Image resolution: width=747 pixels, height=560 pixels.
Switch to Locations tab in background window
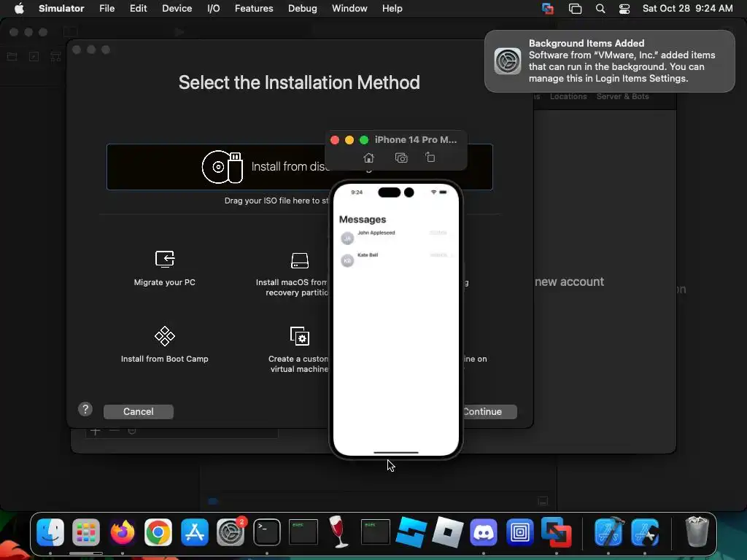[568, 96]
